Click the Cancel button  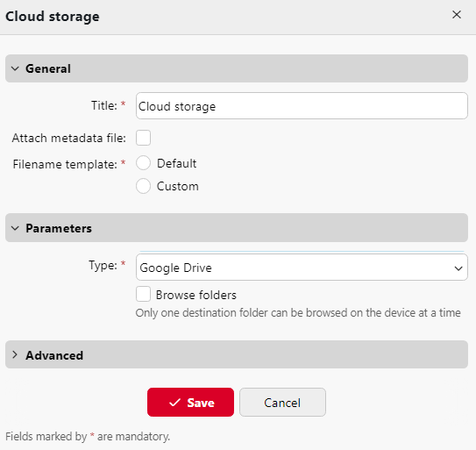282,403
